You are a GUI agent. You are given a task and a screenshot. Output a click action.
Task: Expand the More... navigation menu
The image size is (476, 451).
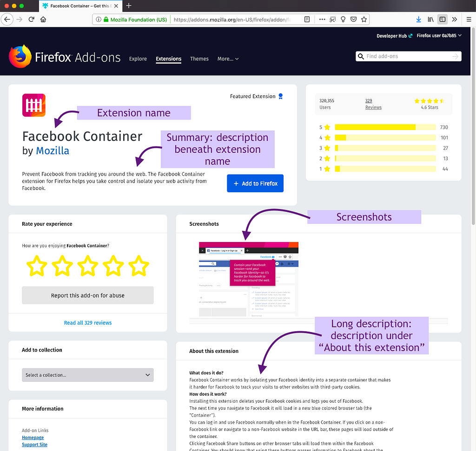coord(228,59)
